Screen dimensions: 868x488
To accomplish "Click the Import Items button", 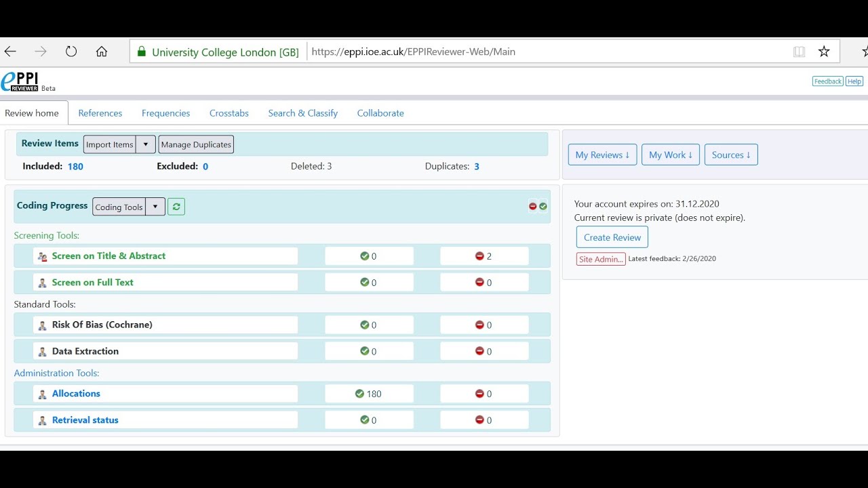I will click(110, 144).
